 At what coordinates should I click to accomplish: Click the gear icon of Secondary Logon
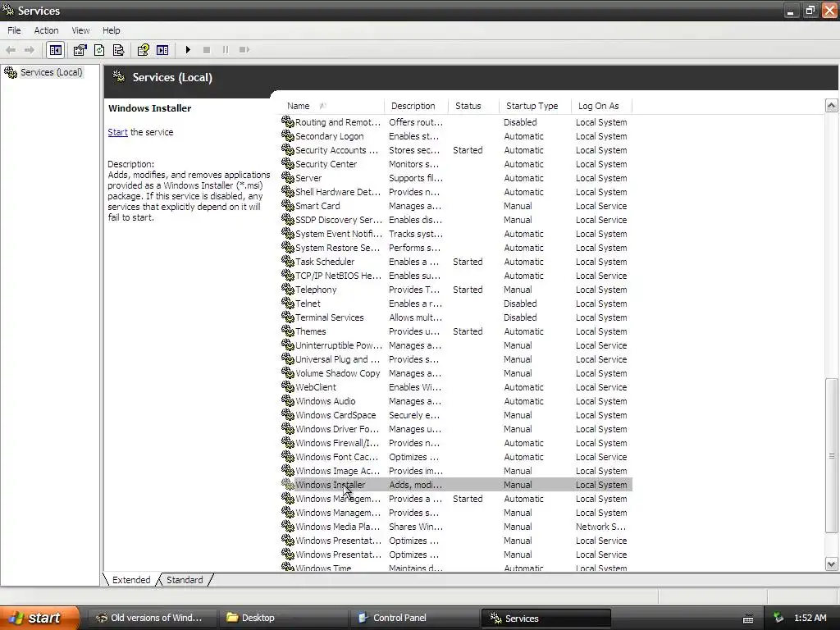pos(288,136)
